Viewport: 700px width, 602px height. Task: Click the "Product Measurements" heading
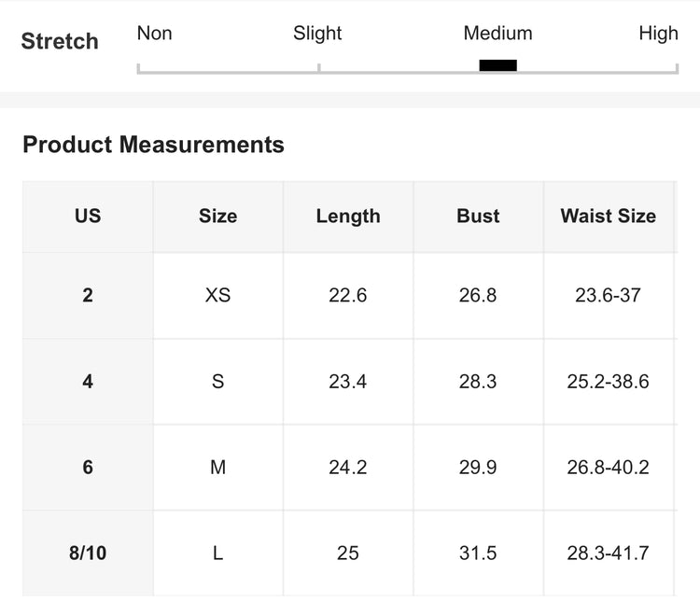tap(153, 145)
